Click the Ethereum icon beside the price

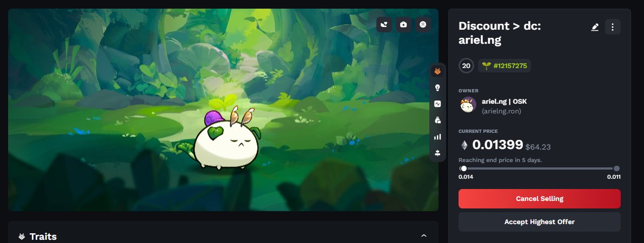[464, 145]
